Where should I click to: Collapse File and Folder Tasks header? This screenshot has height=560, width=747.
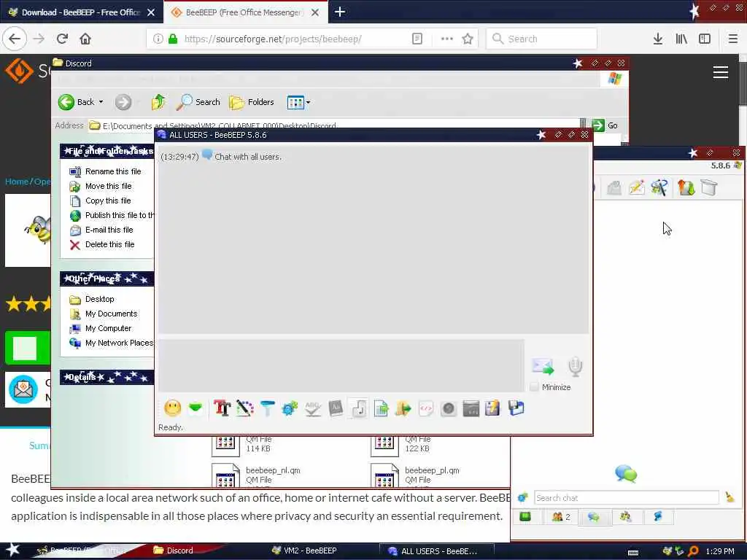[x=107, y=151]
